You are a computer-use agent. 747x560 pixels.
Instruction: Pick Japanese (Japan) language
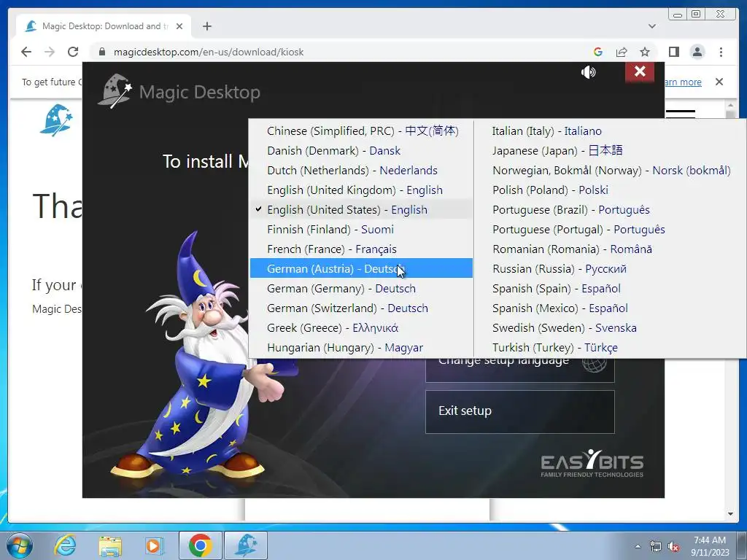coord(611,150)
